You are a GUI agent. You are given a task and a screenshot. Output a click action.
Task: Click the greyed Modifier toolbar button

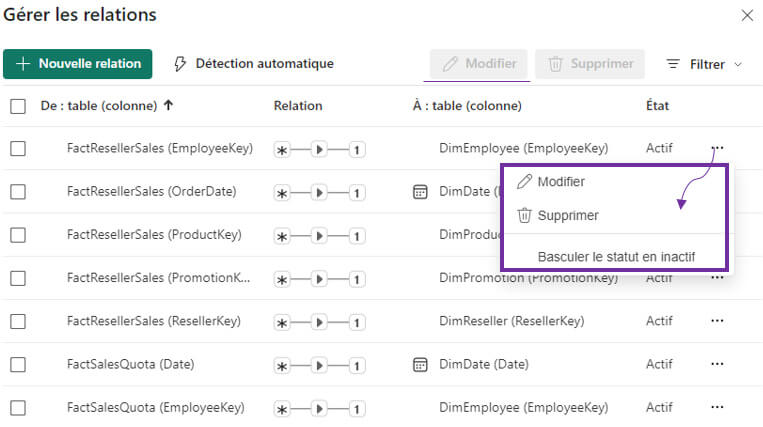[x=479, y=64]
